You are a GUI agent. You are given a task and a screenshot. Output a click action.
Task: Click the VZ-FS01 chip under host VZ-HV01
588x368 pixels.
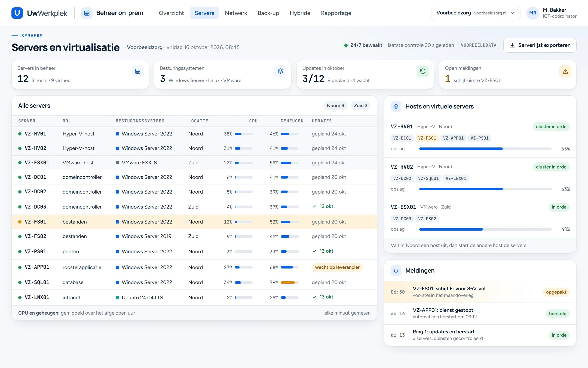click(x=427, y=138)
